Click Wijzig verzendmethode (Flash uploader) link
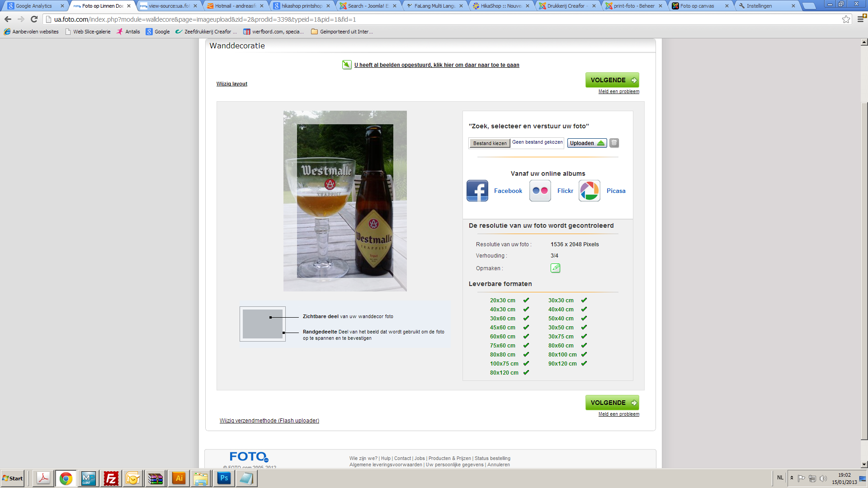Screen dimensions: 868x488 269,420
